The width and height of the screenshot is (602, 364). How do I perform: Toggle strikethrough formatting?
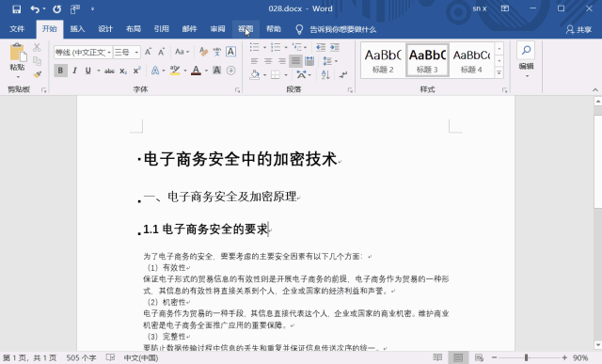(109, 71)
